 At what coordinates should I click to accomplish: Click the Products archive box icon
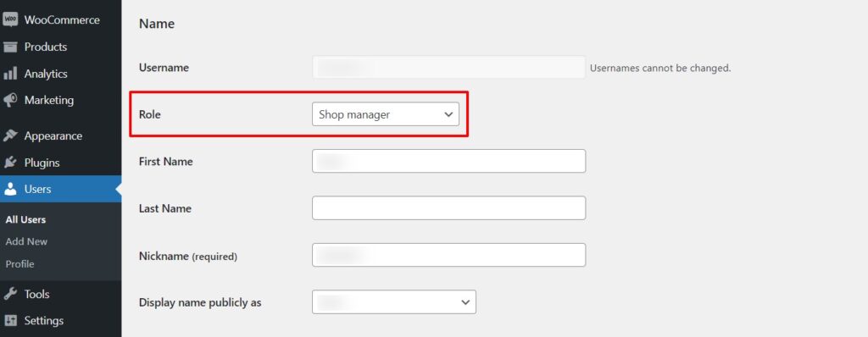(x=10, y=47)
